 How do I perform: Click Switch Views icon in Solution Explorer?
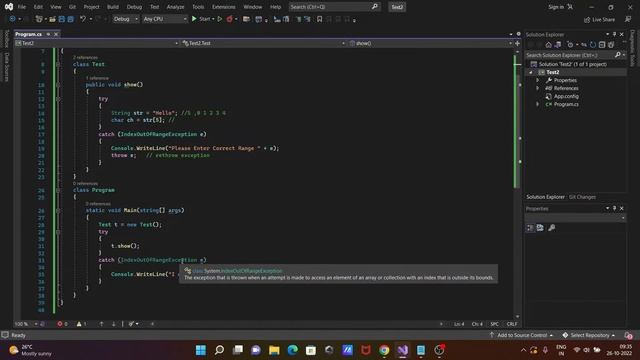point(558,45)
